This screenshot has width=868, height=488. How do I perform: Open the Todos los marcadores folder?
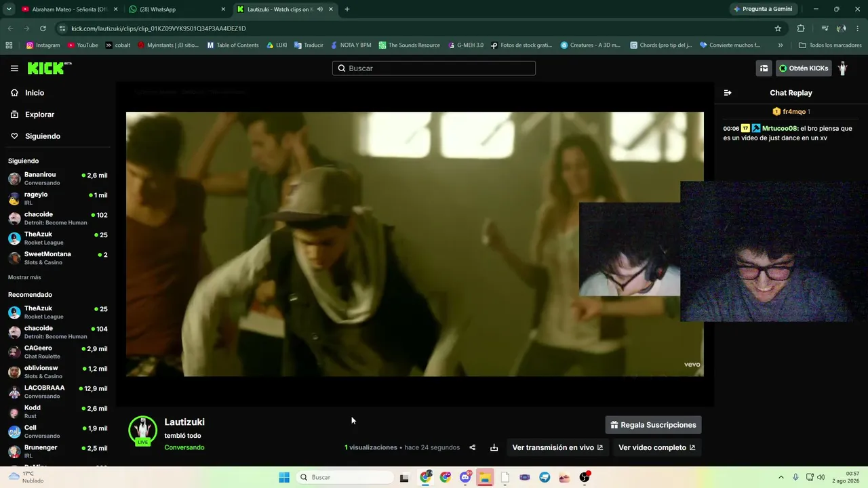point(830,45)
